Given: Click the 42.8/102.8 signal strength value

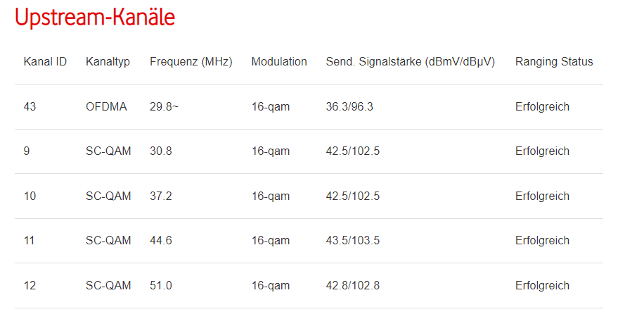Looking at the screenshot, I should (353, 286).
